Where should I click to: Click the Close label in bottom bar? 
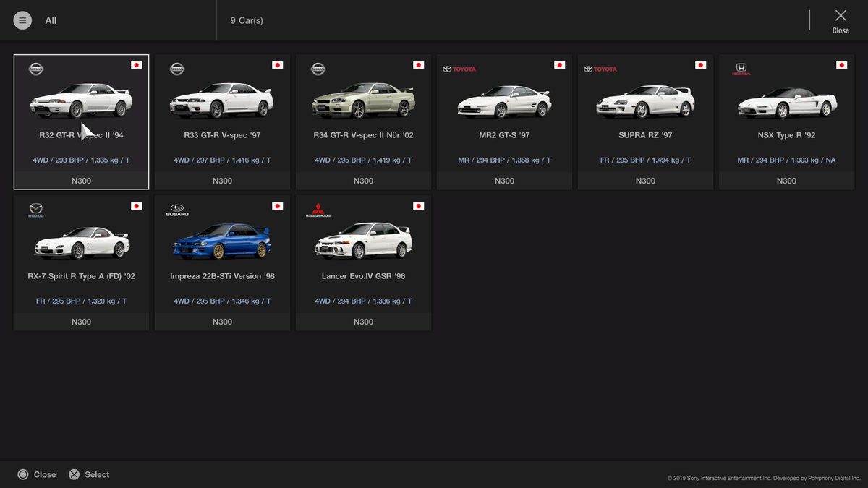[45, 474]
